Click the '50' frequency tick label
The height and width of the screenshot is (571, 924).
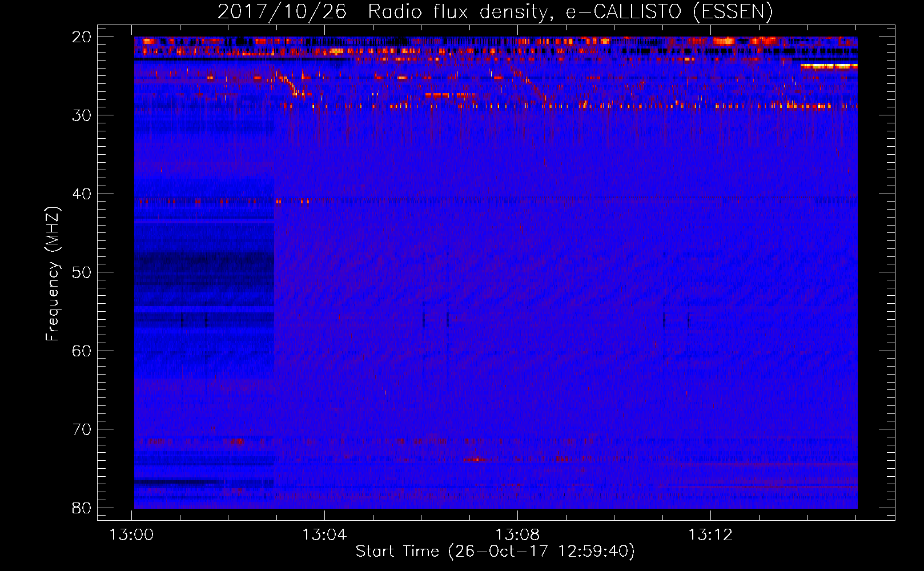pyautogui.click(x=82, y=272)
